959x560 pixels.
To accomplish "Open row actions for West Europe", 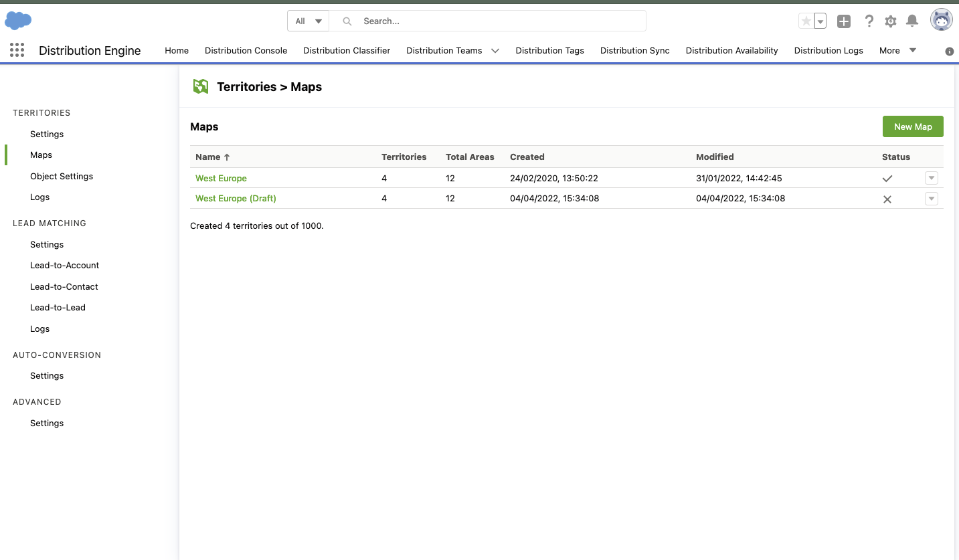I will (932, 178).
